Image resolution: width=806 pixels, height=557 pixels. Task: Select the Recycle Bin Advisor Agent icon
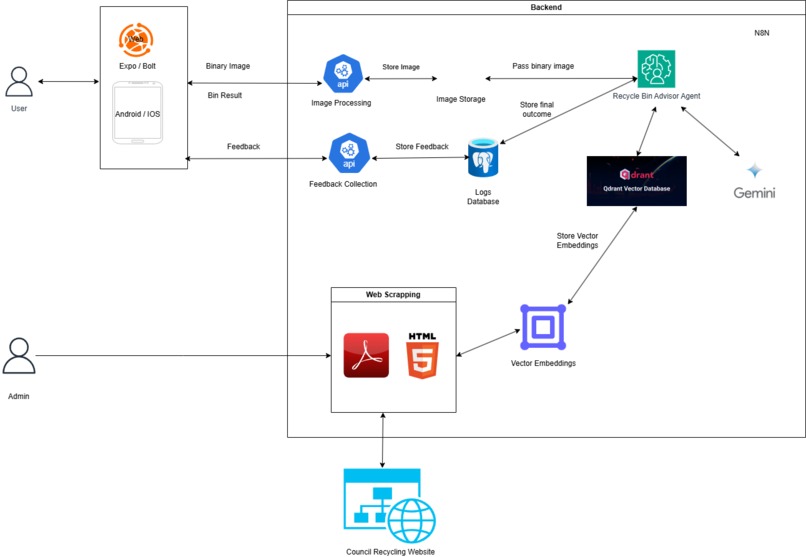(656, 69)
